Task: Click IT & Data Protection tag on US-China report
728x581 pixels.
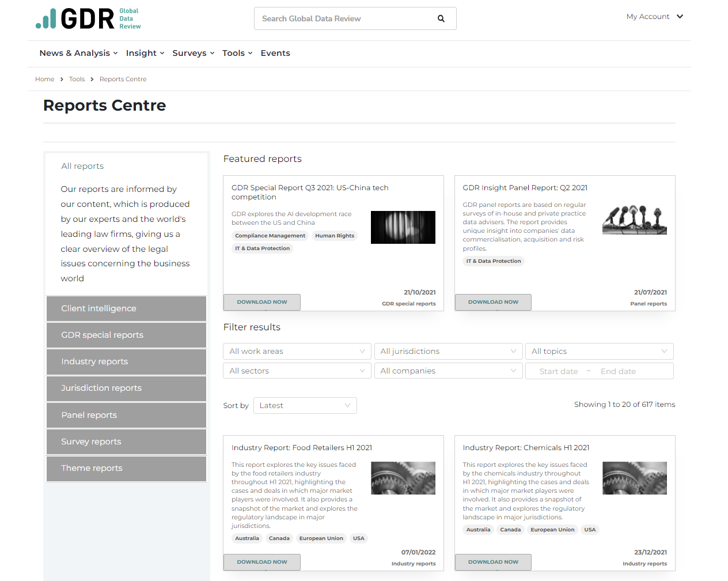Action: [263, 248]
